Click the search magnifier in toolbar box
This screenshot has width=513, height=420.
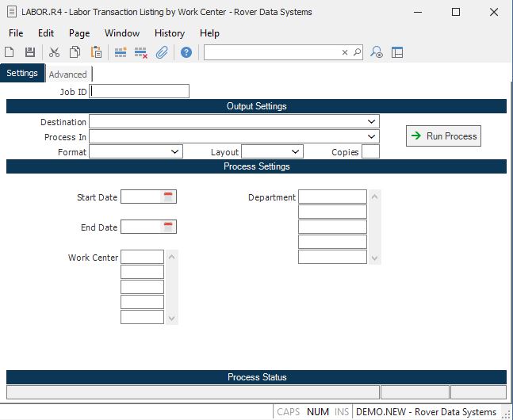tap(358, 52)
